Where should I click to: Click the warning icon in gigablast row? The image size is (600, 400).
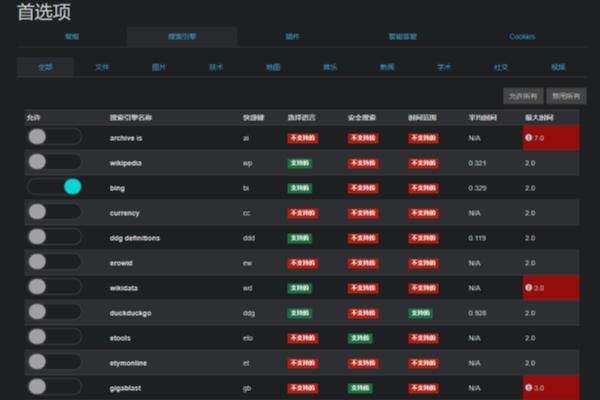coord(529,387)
